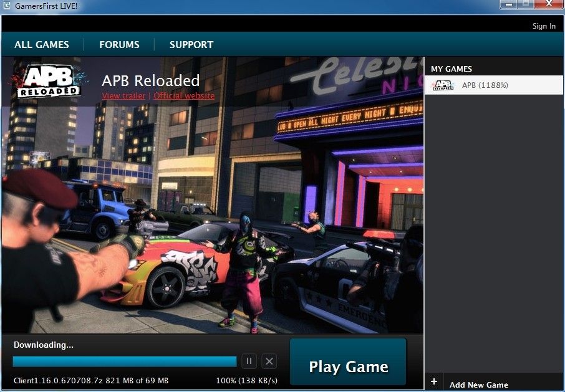Click the Sign In link

[544, 26]
